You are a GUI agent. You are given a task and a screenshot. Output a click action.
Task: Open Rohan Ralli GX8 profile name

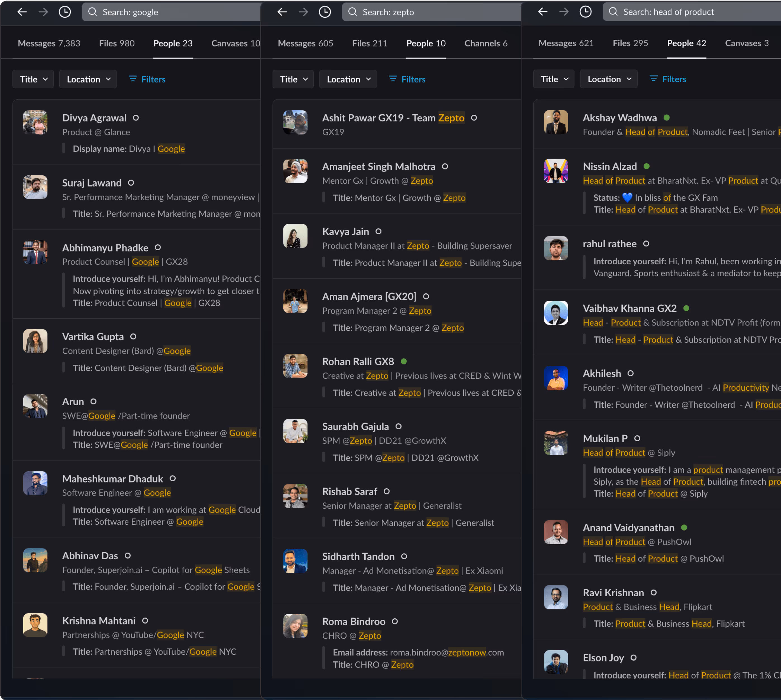pyautogui.click(x=358, y=362)
